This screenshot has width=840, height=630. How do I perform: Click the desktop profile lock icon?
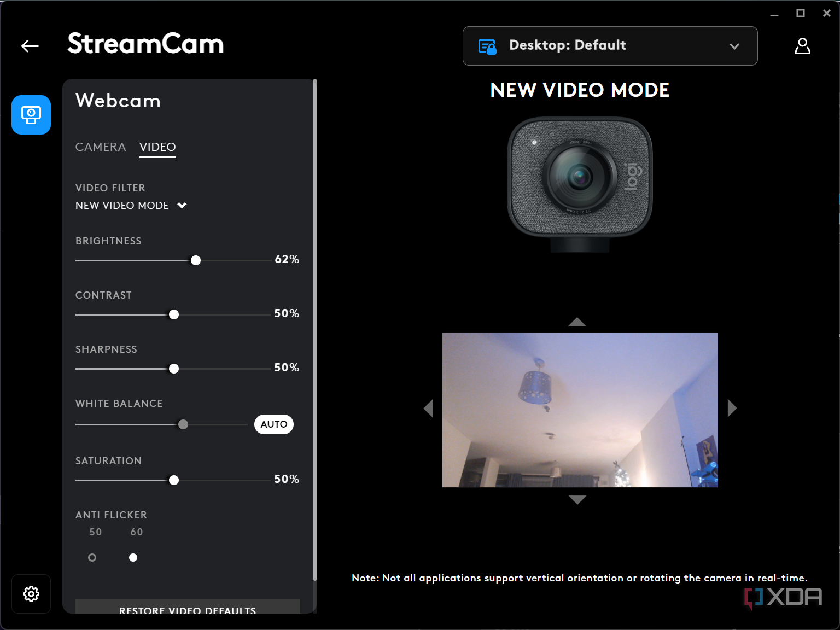tap(487, 47)
